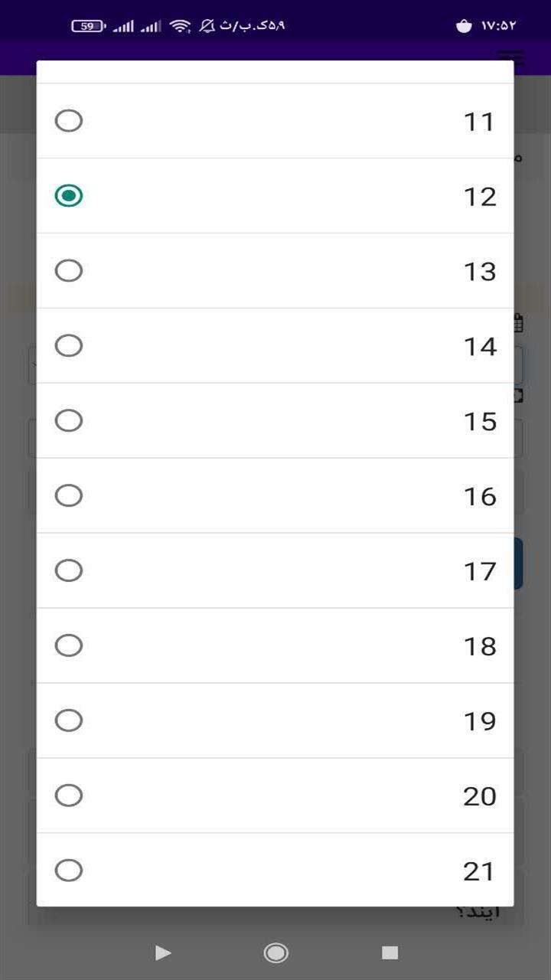Select the radio button for 19

[x=69, y=721]
